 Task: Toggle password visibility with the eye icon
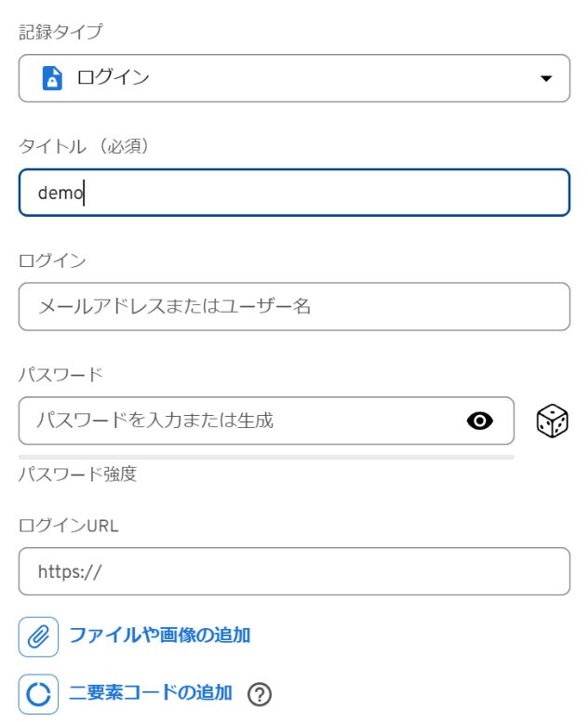(x=480, y=421)
